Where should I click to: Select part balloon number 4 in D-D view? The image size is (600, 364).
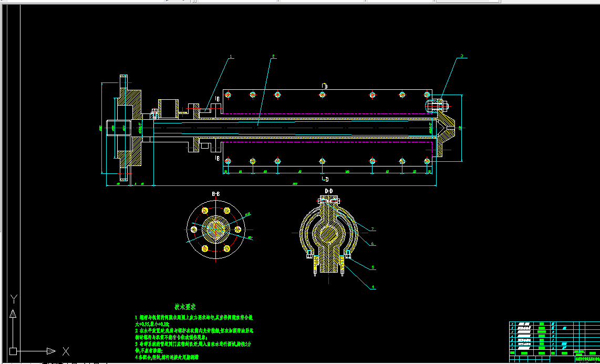[x=373, y=287]
